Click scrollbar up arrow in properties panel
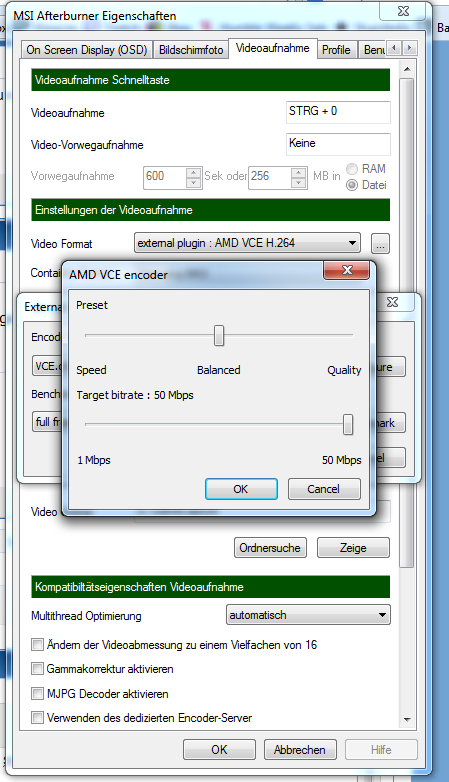 coord(407,69)
